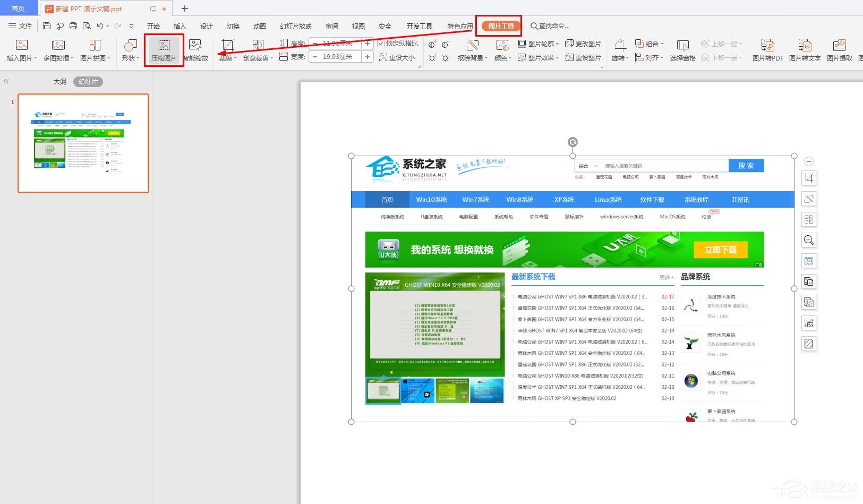Open Picture Collage (图片拼图) tool

pyautogui.click(x=95, y=50)
